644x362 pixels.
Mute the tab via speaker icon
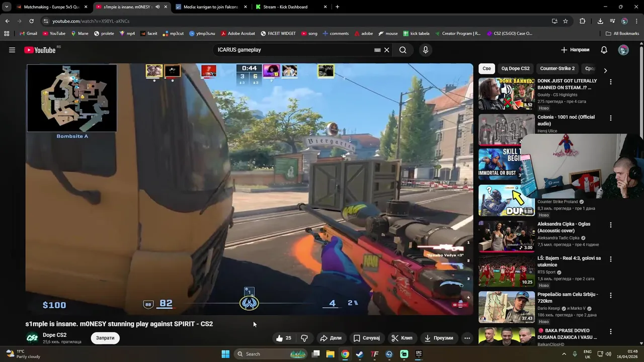pos(157,7)
